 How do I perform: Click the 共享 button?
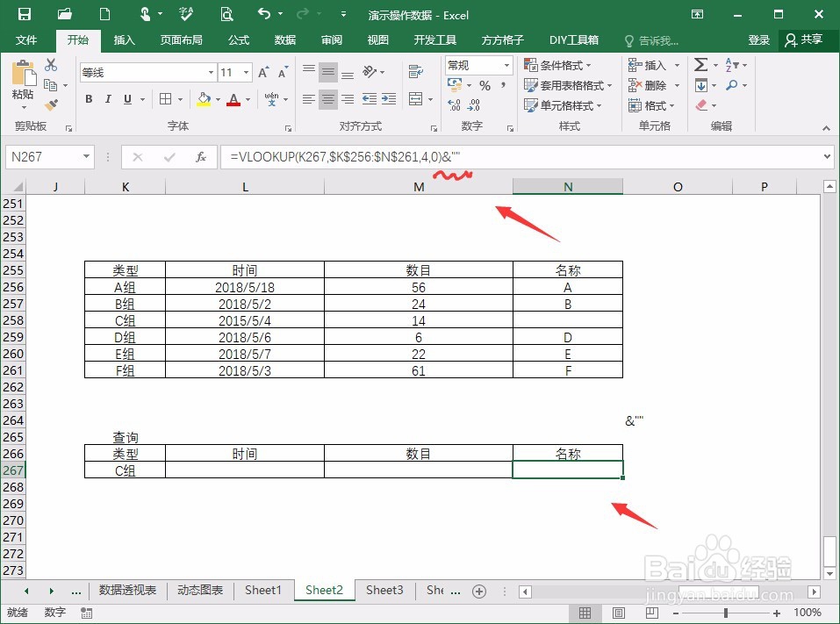(x=808, y=39)
